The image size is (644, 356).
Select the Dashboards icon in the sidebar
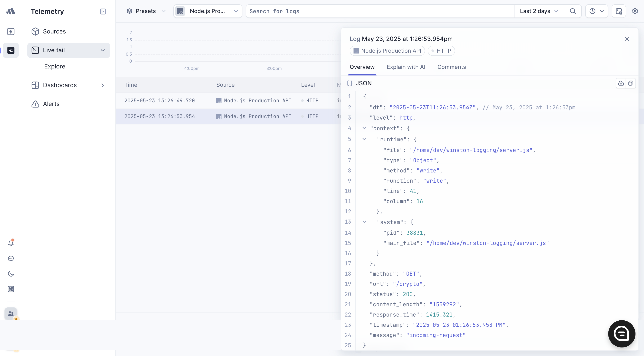pyautogui.click(x=35, y=85)
